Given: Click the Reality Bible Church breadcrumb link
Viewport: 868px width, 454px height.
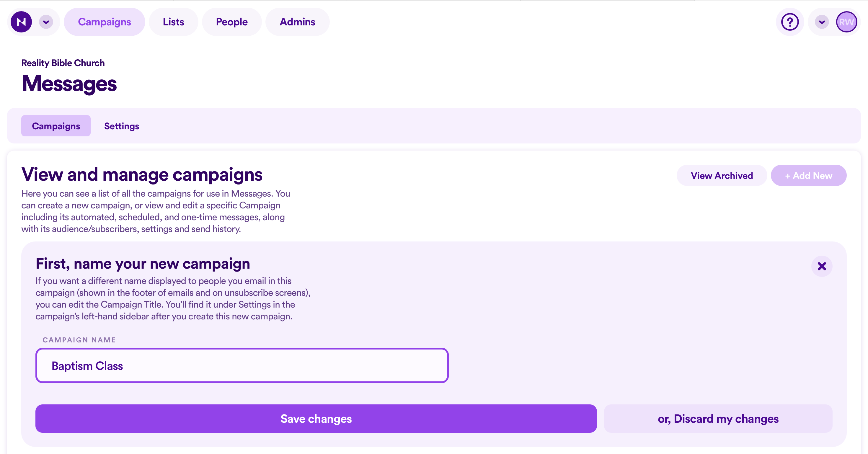Looking at the screenshot, I should 63,63.
